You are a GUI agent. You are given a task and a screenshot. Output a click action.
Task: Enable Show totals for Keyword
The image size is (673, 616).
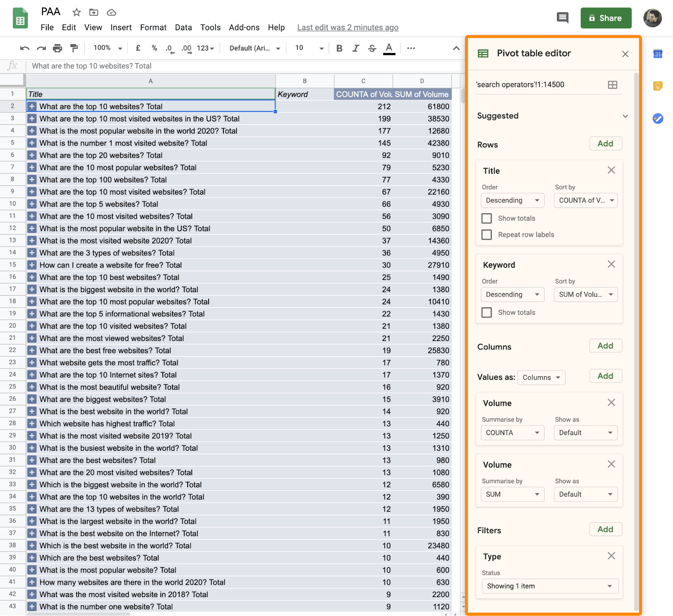point(487,312)
